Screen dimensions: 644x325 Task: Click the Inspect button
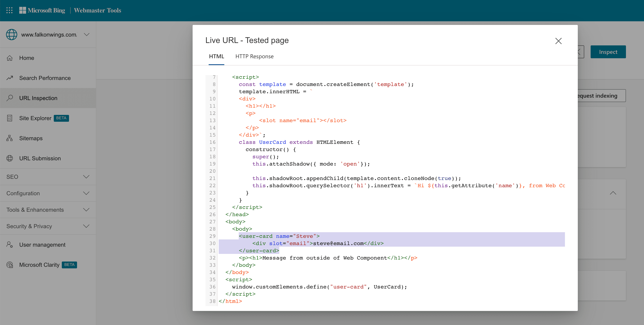[608, 52]
